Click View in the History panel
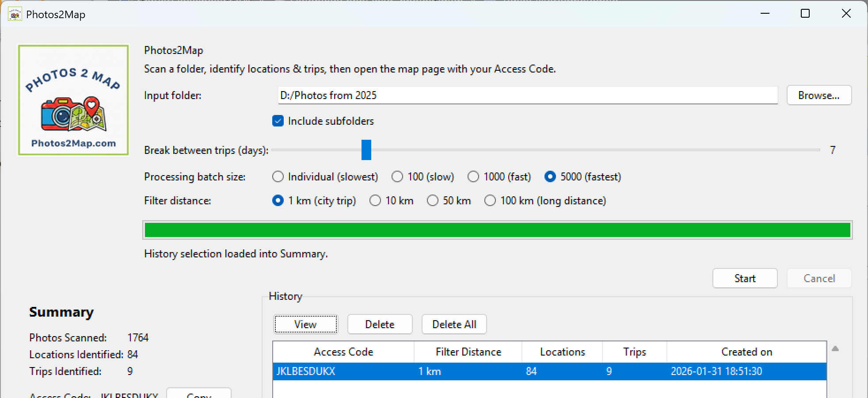Screen dimensions: 868x398 305,324
